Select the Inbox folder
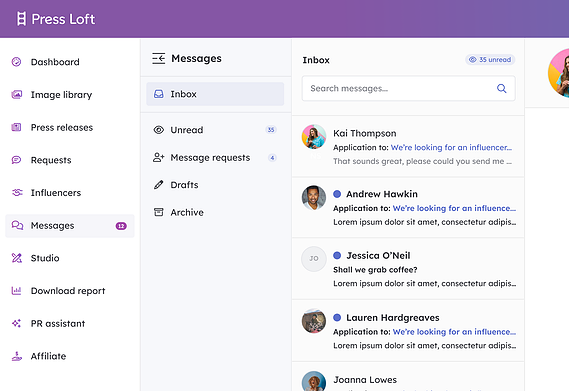 click(x=215, y=94)
